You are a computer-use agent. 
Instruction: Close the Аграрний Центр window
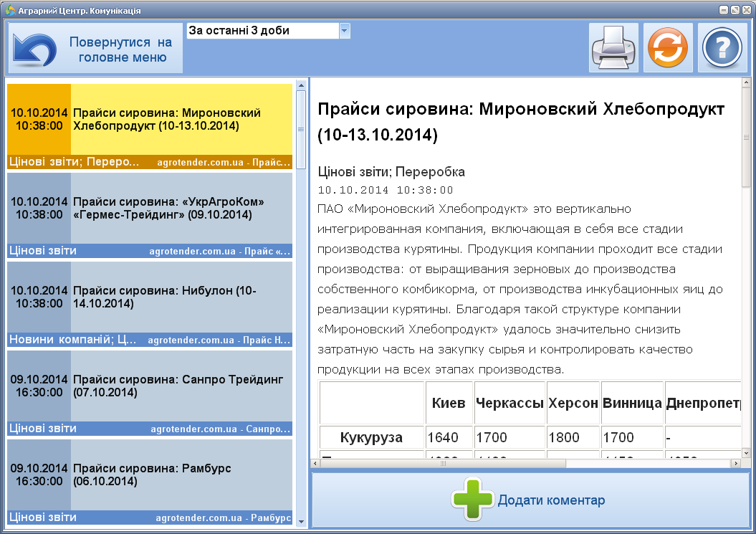pyautogui.click(x=746, y=9)
